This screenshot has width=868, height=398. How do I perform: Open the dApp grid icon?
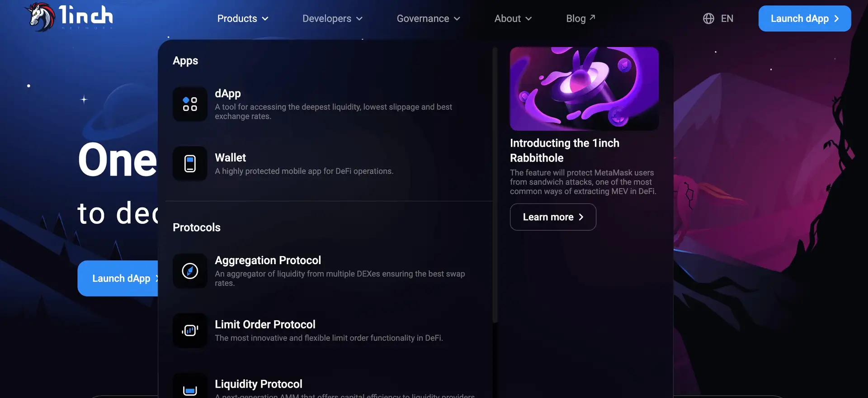[x=190, y=104]
